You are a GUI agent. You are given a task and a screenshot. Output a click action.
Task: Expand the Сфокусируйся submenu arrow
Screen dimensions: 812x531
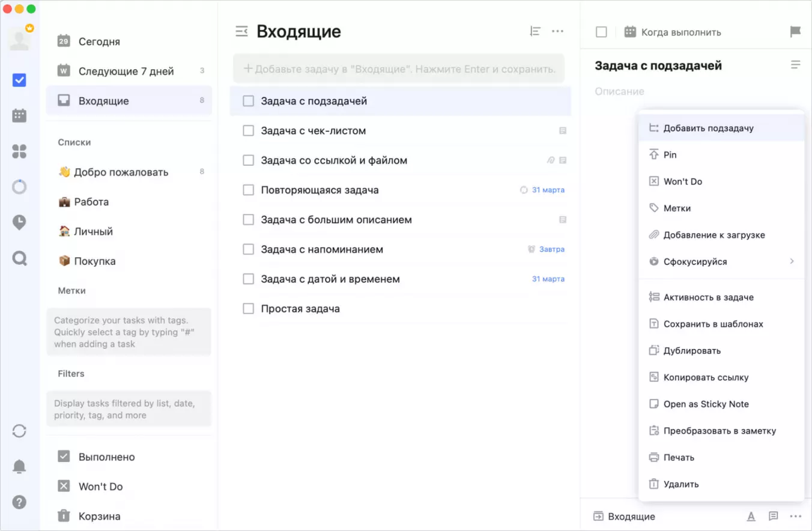[x=792, y=261]
